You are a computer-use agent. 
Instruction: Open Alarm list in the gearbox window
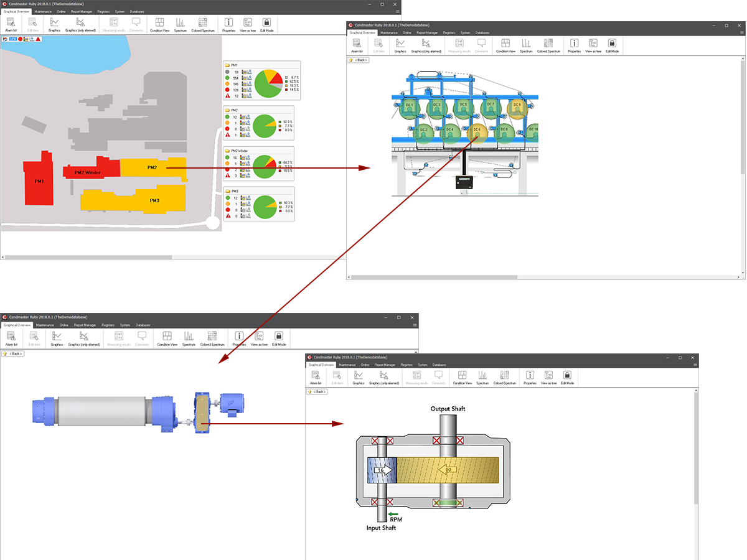point(316,378)
